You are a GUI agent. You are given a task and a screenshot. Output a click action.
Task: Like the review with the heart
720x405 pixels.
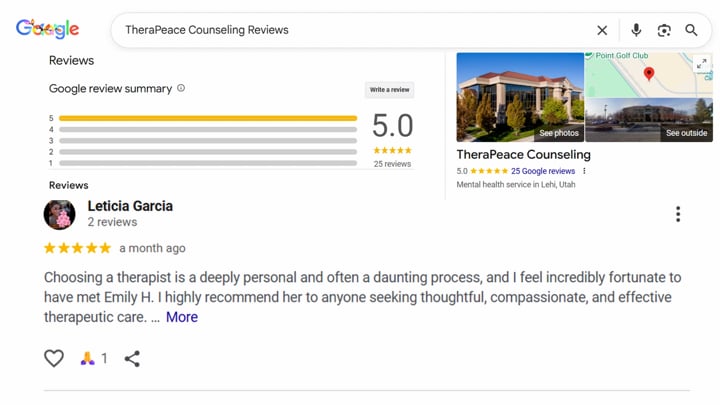tap(54, 358)
